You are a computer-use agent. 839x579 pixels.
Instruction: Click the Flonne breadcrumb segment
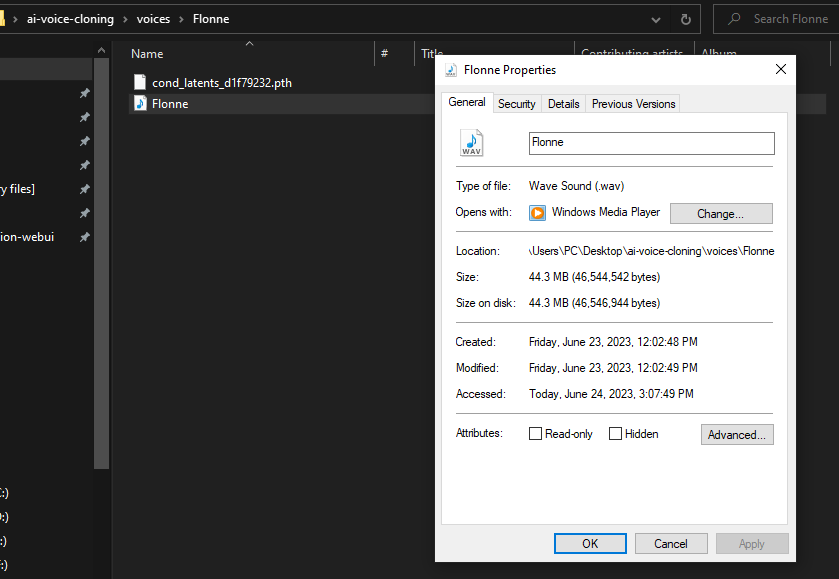(x=211, y=19)
